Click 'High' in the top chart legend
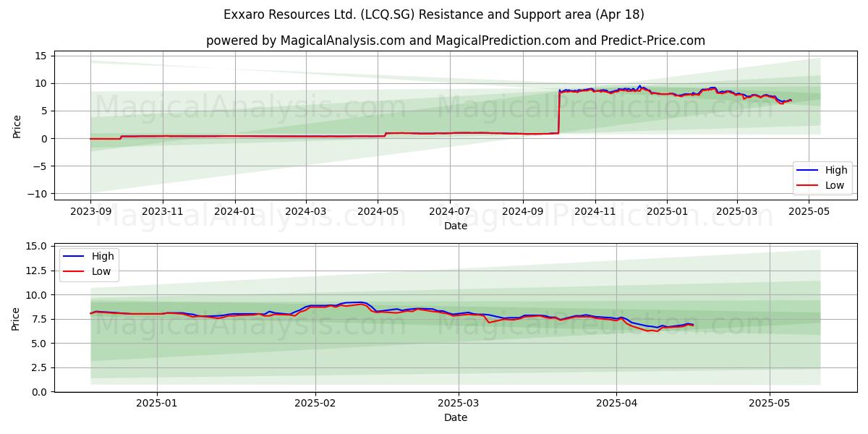Screen dimensions: 868x434 tap(836, 171)
